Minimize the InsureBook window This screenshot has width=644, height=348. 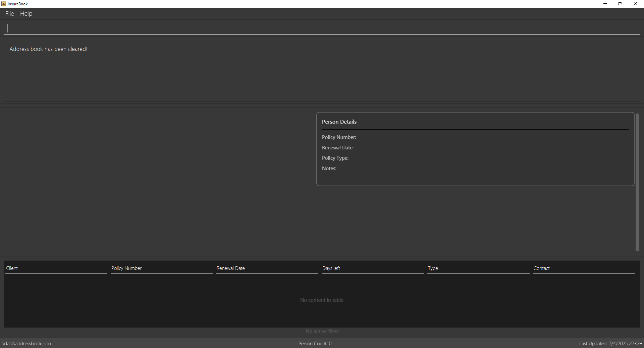point(605,4)
